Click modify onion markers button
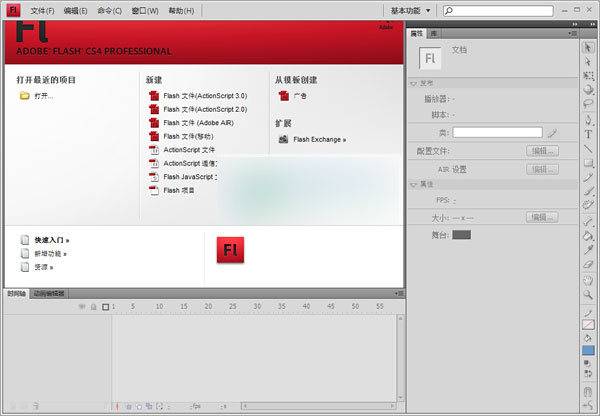 (160, 406)
